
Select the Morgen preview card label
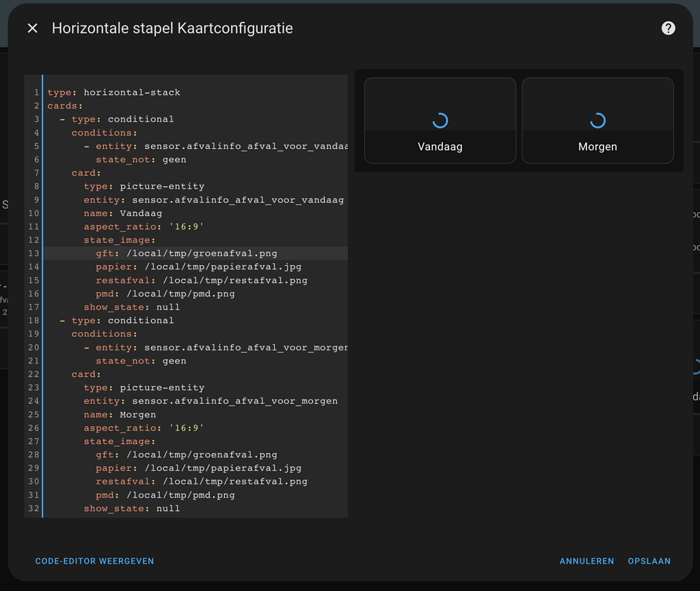pos(597,147)
